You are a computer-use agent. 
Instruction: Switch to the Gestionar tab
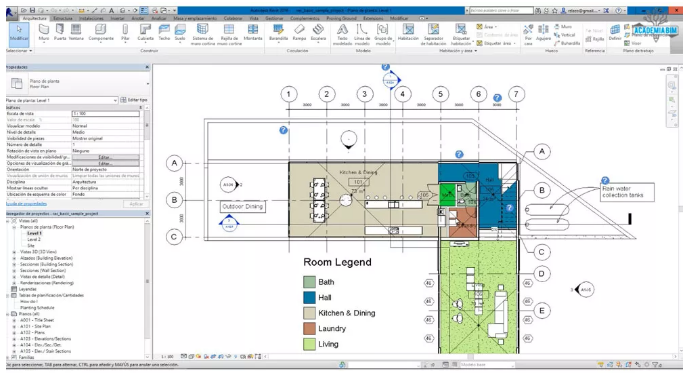point(274,19)
